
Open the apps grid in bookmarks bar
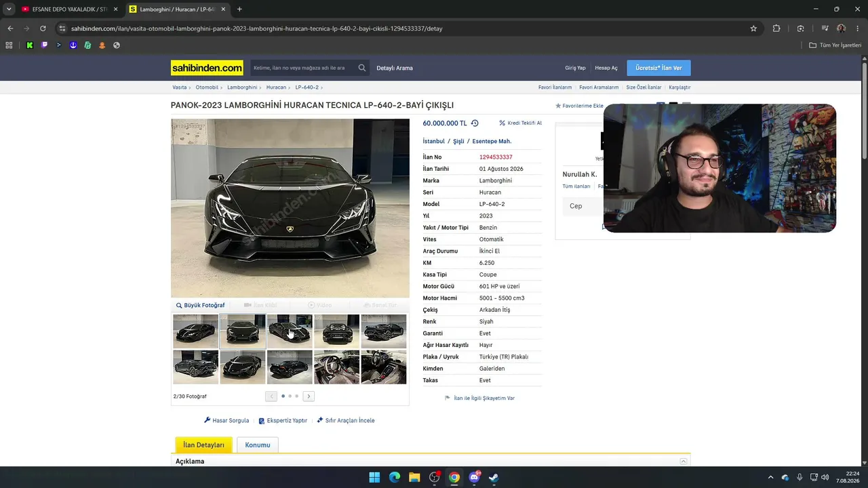click(9, 45)
